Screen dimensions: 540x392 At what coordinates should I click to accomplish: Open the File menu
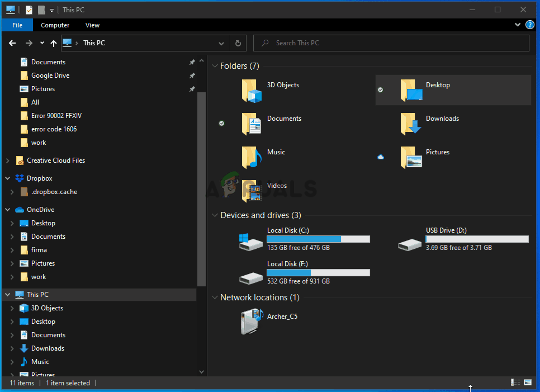click(x=17, y=25)
